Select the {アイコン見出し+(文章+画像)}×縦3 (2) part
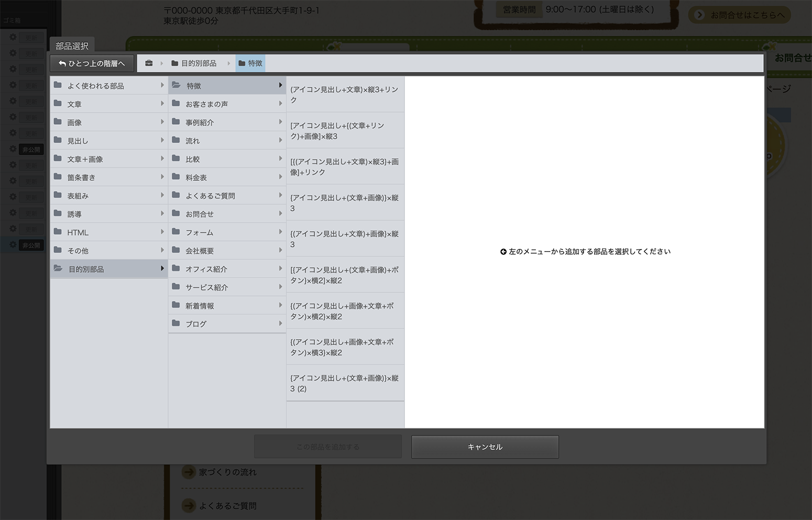This screenshot has height=520, width=812. coord(345,383)
